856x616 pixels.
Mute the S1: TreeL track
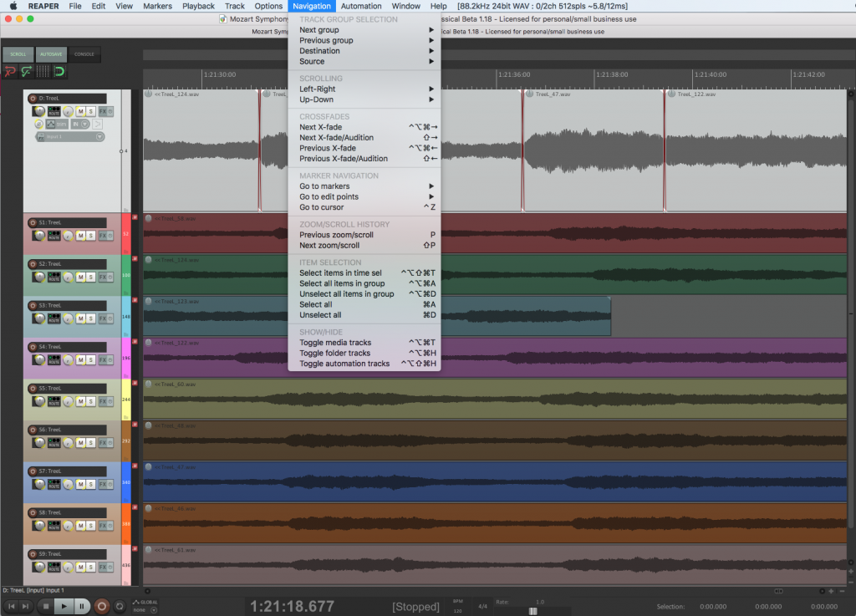[81, 236]
